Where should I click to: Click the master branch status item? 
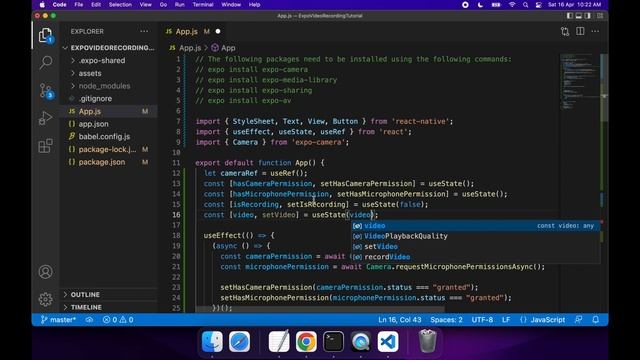[58, 320]
